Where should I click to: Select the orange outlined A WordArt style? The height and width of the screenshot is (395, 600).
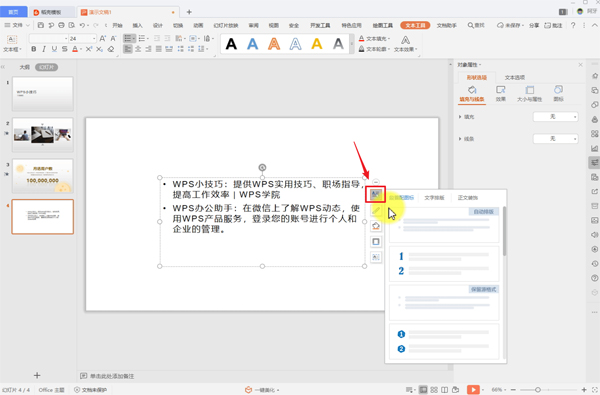[x=274, y=44]
